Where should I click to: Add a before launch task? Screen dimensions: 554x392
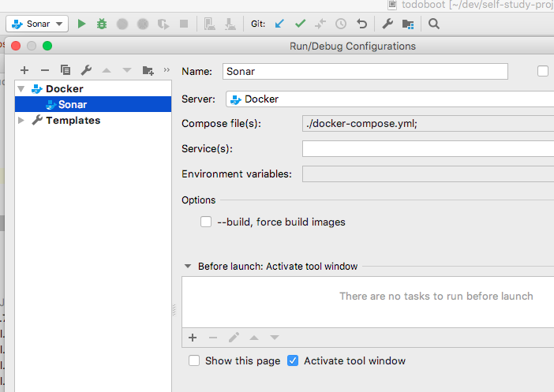coord(193,338)
